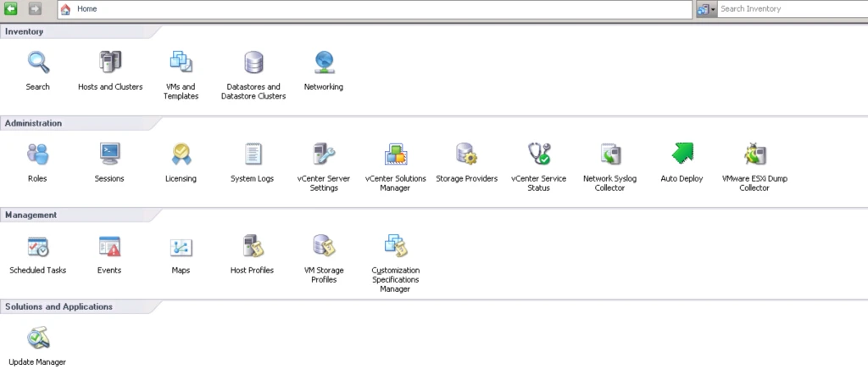
Task: Open the Licensing icon
Action: [181, 154]
